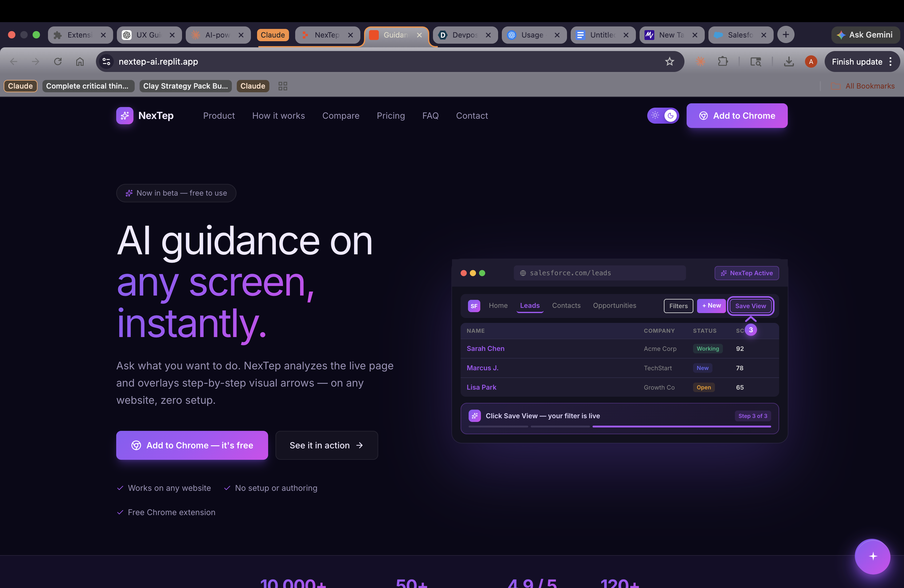Go to browser home page icon

[80, 62]
